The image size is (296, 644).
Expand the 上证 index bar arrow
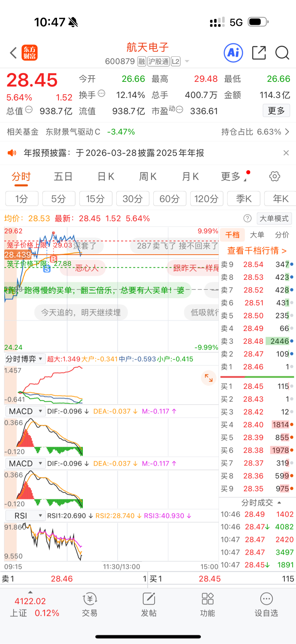pyautogui.click(x=30, y=592)
